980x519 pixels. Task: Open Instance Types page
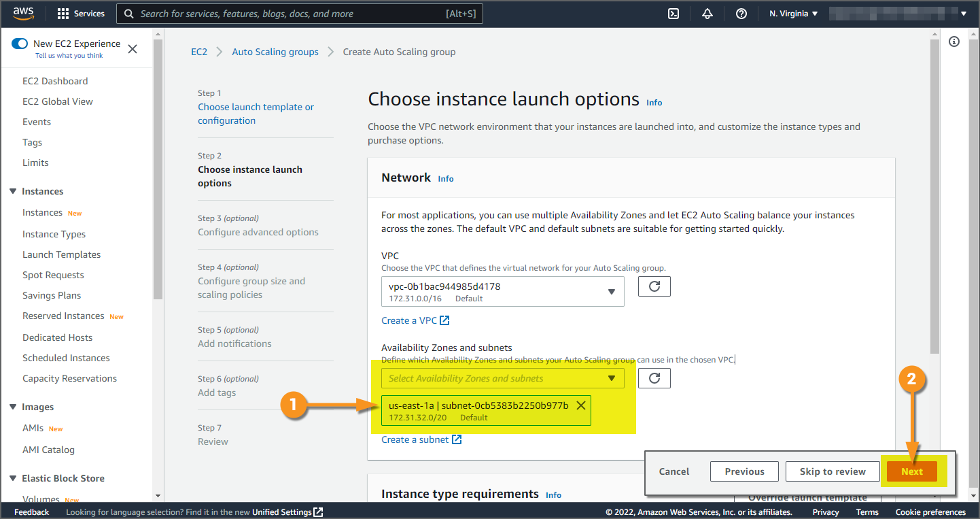[x=54, y=234]
